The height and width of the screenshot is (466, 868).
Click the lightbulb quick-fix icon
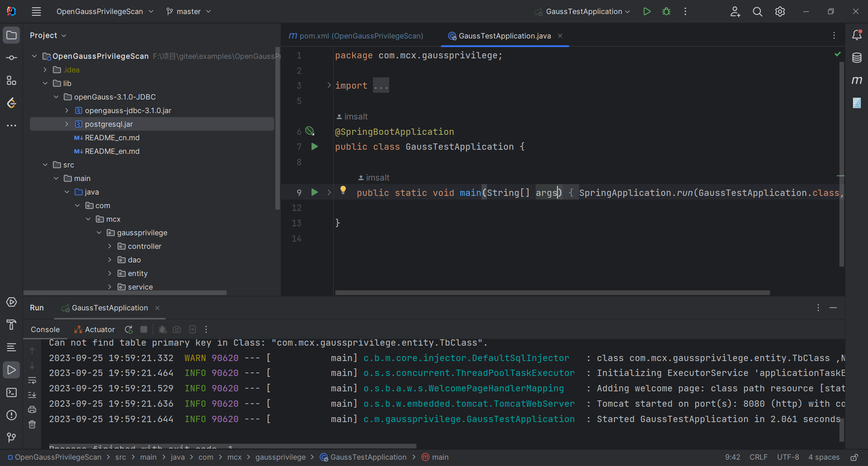(x=343, y=190)
